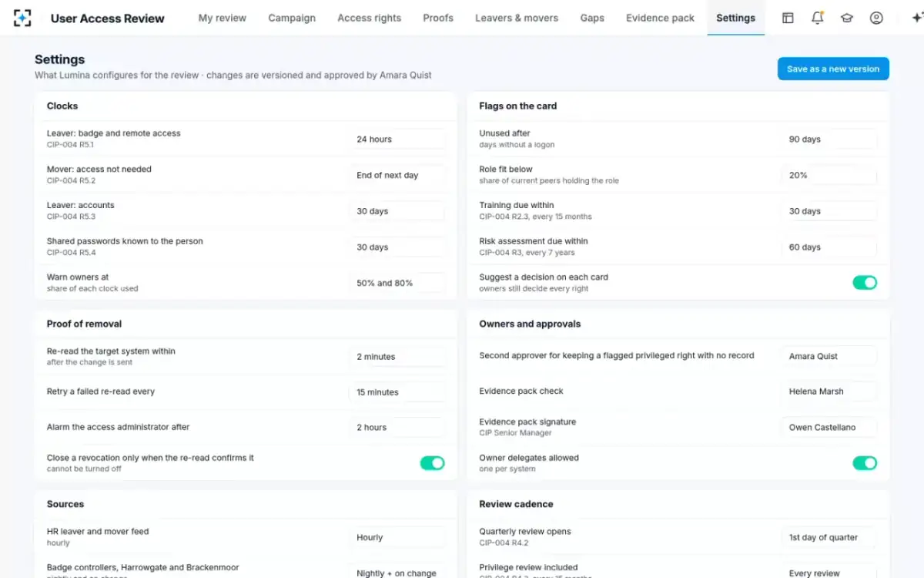The image size is (924, 578).
Task: Open notifications bell icon
Action: (x=817, y=18)
